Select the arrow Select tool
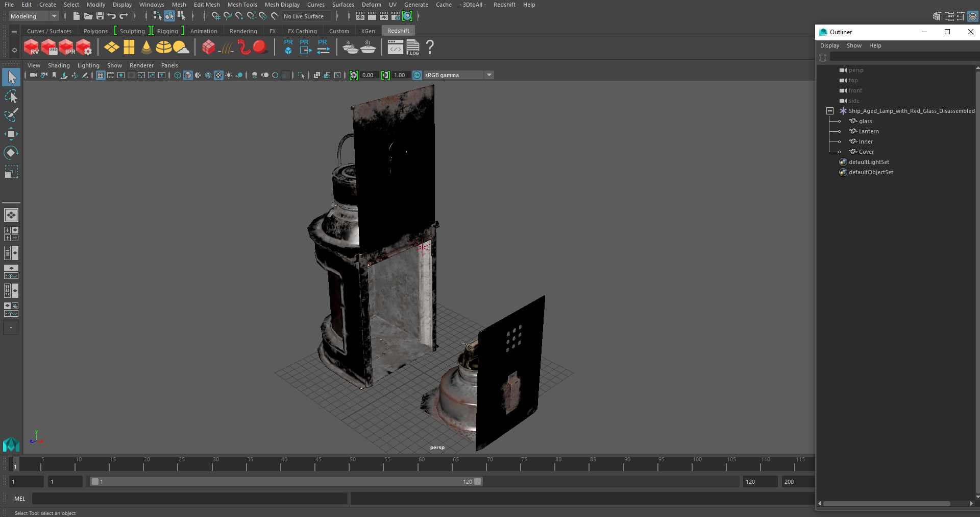This screenshot has width=980, height=517. [11, 77]
